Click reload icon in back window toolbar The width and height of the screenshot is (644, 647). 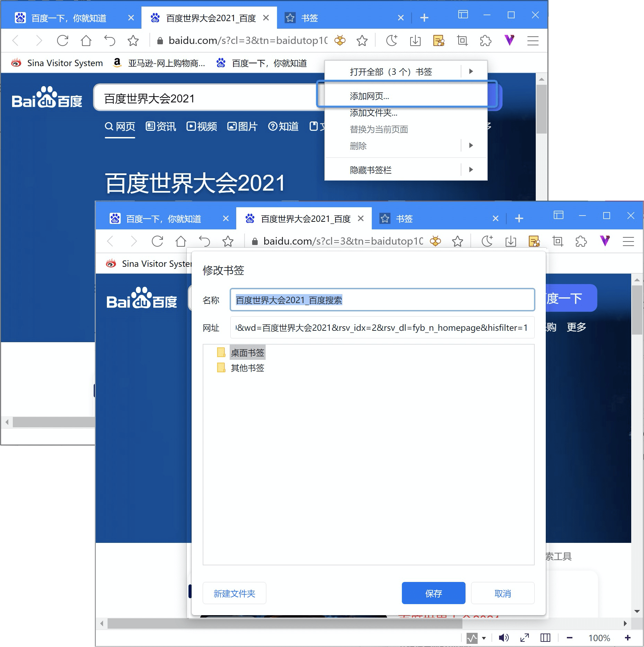[x=63, y=41]
